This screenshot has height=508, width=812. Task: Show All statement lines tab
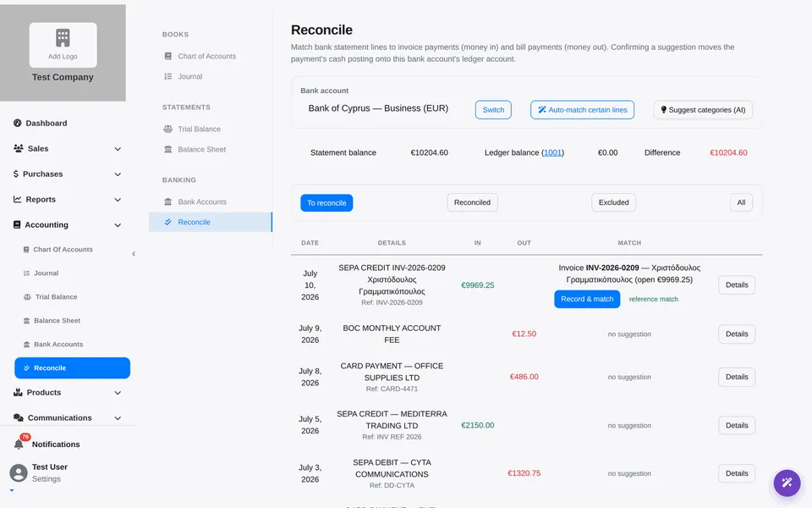coord(742,202)
